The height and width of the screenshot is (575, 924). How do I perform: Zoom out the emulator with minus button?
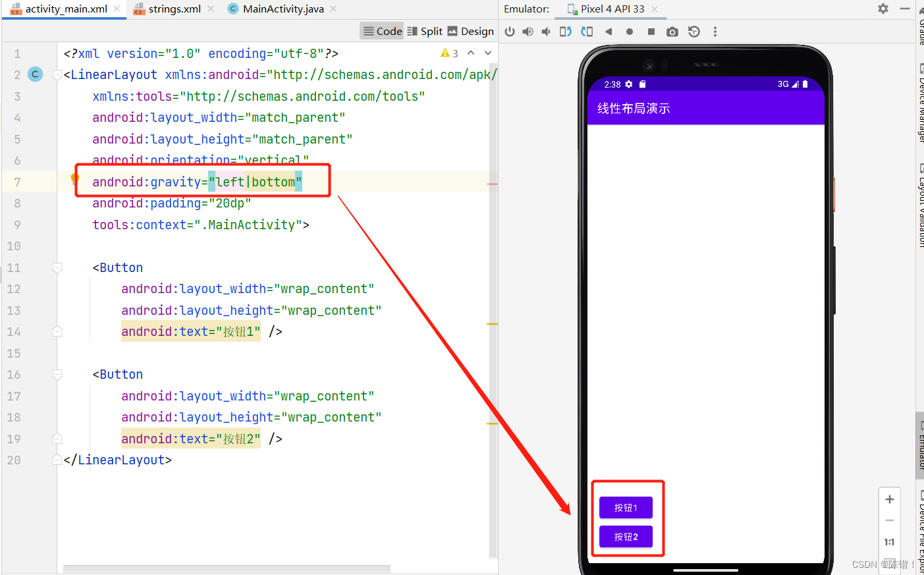click(x=890, y=520)
